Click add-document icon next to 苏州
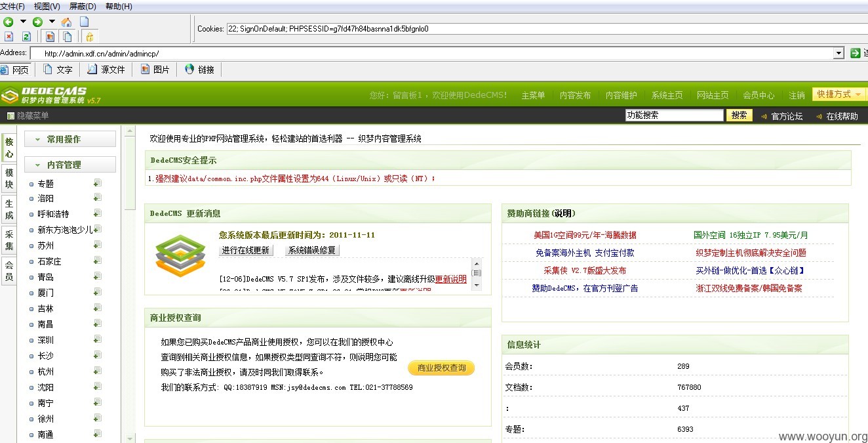 click(97, 245)
